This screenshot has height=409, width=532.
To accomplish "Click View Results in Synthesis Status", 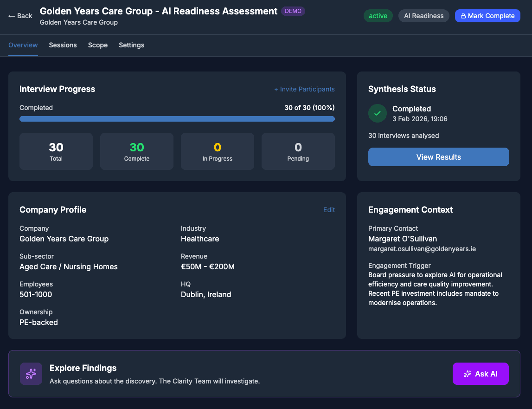I will coord(438,157).
